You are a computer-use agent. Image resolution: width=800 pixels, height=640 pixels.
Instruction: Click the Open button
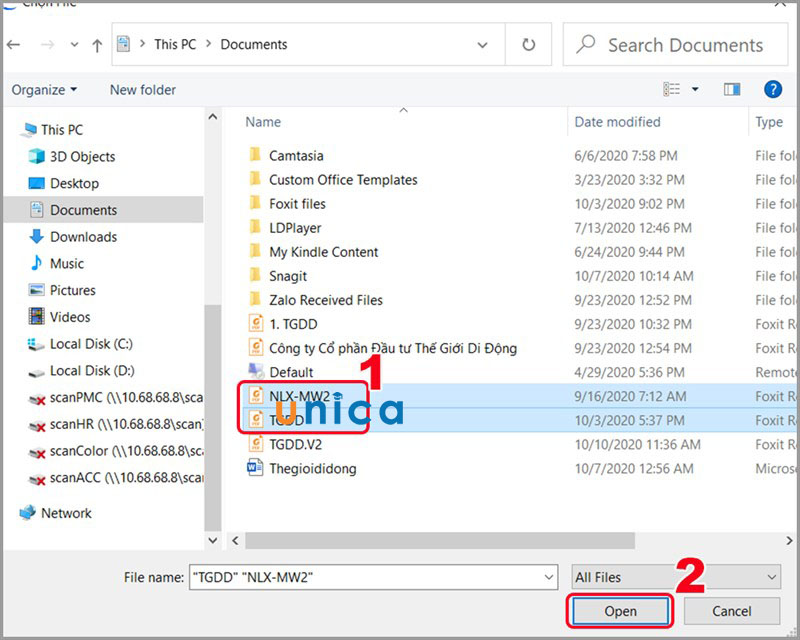(620, 611)
